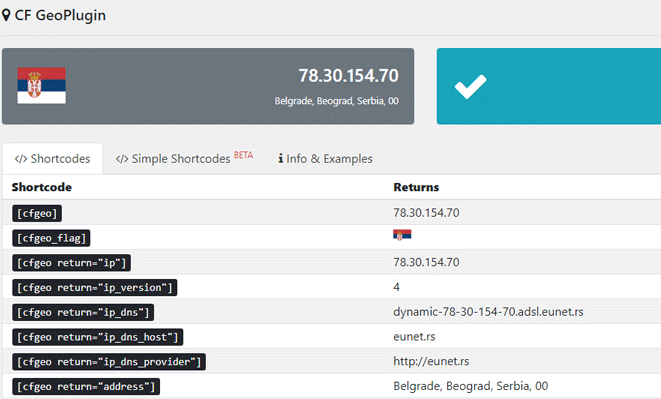Select the ip_dns_provider shortcode
This screenshot has width=661, height=399.
pyautogui.click(x=109, y=362)
